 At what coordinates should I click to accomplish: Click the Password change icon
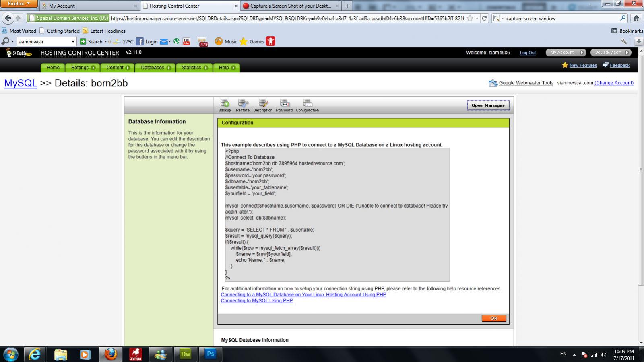pyautogui.click(x=284, y=105)
